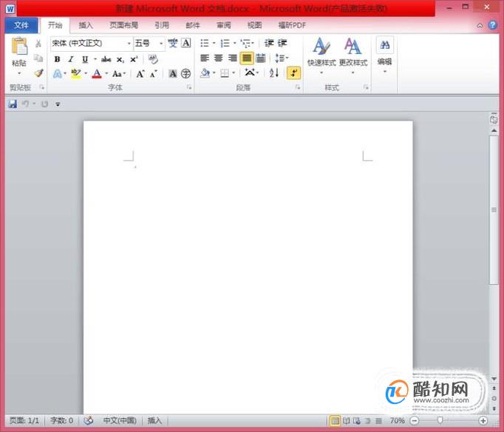Viewport: 504px width, 432px height.
Task: Click the character border icon
Action: [x=186, y=43]
